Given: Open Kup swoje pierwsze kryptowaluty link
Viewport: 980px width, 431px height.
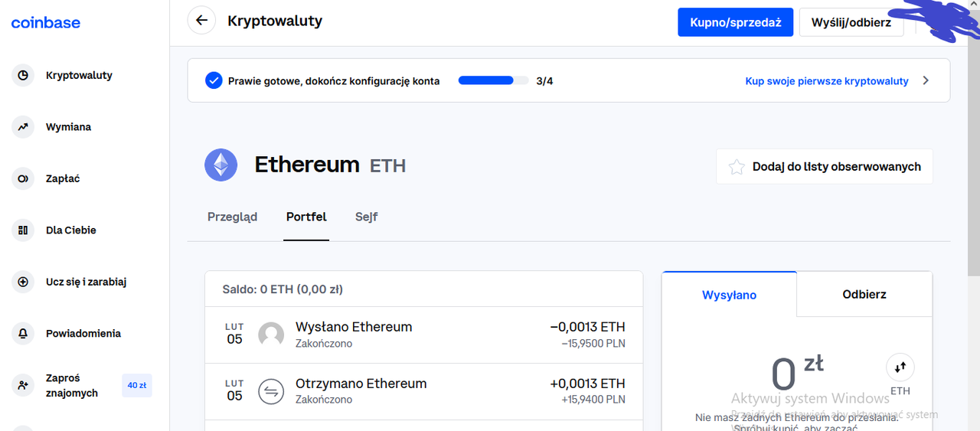Looking at the screenshot, I should [x=827, y=80].
